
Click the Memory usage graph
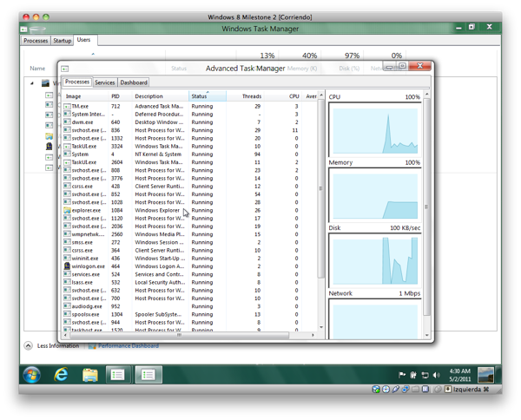coord(375,196)
